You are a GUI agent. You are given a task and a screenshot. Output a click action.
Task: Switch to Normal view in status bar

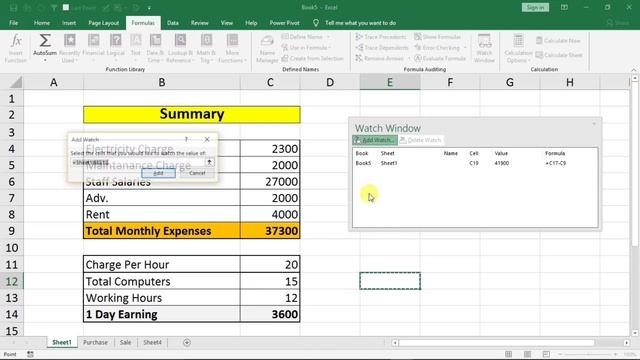point(508,354)
